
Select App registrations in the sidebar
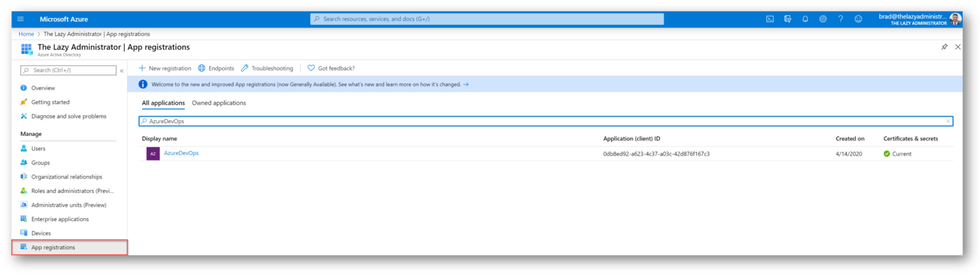pyautogui.click(x=70, y=247)
